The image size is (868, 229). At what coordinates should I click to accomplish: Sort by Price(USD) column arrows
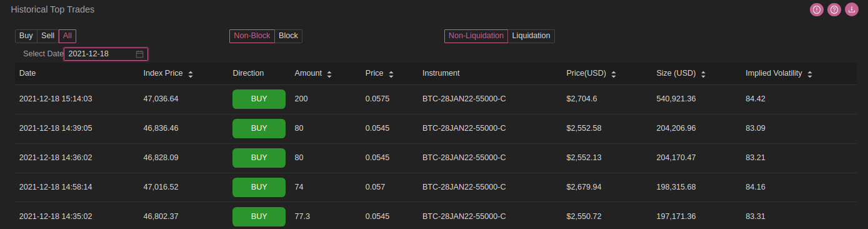(614, 74)
